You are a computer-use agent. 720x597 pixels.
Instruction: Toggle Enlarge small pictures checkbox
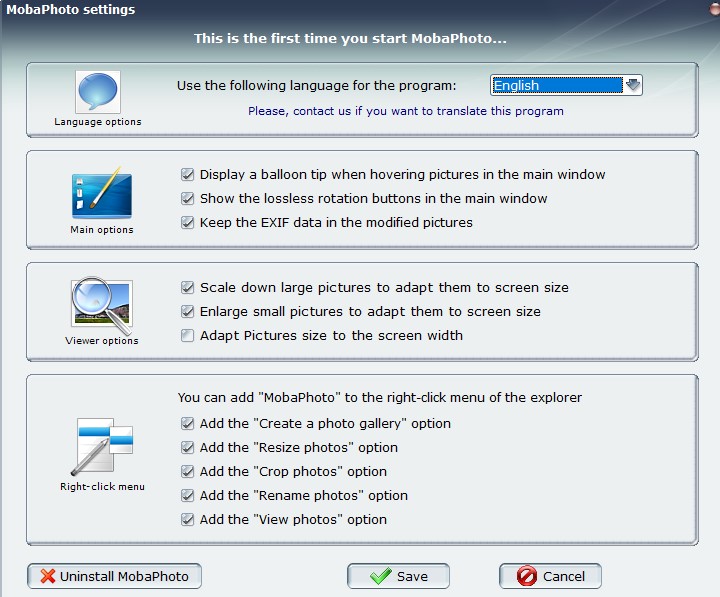tap(187, 311)
